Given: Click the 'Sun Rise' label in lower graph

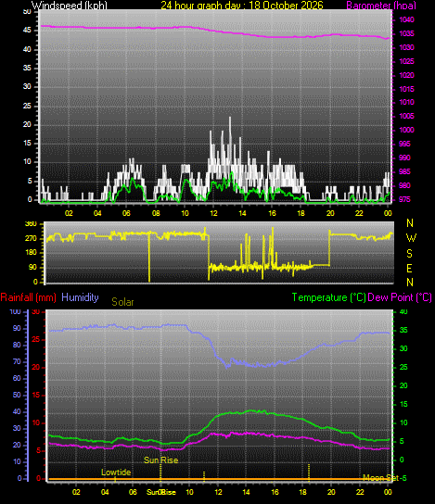Looking at the screenshot, I should [160, 460].
